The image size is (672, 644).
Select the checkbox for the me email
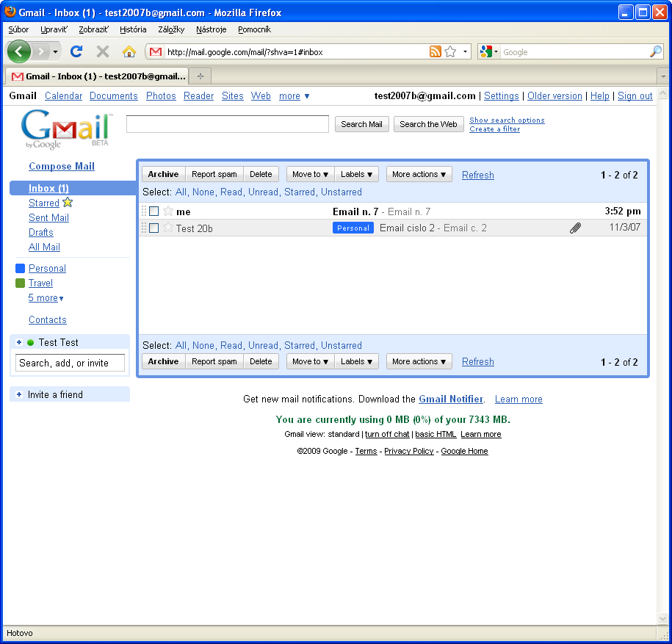(153, 211)
